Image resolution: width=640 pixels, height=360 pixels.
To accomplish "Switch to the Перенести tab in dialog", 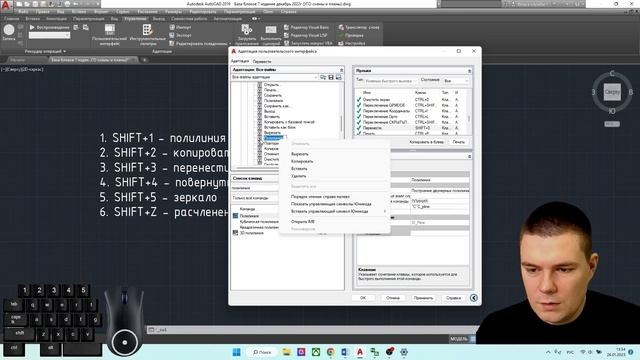I will [262, 61].
